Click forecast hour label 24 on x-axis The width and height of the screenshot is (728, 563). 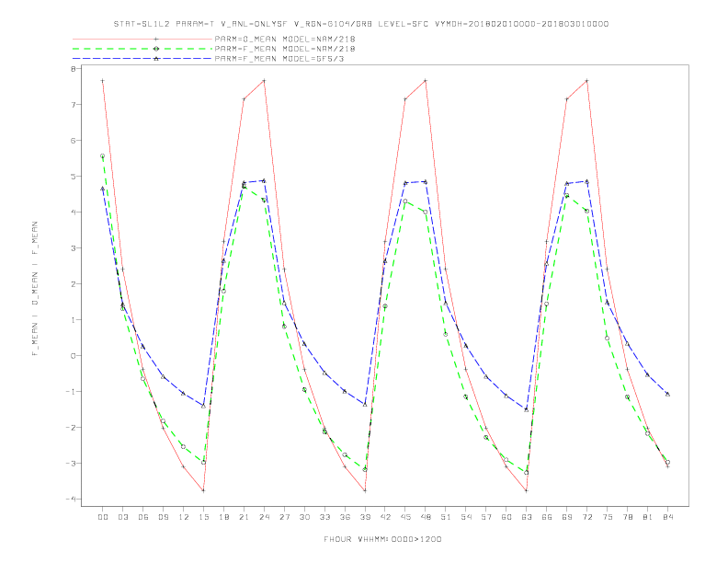click(x=264, y=517)
